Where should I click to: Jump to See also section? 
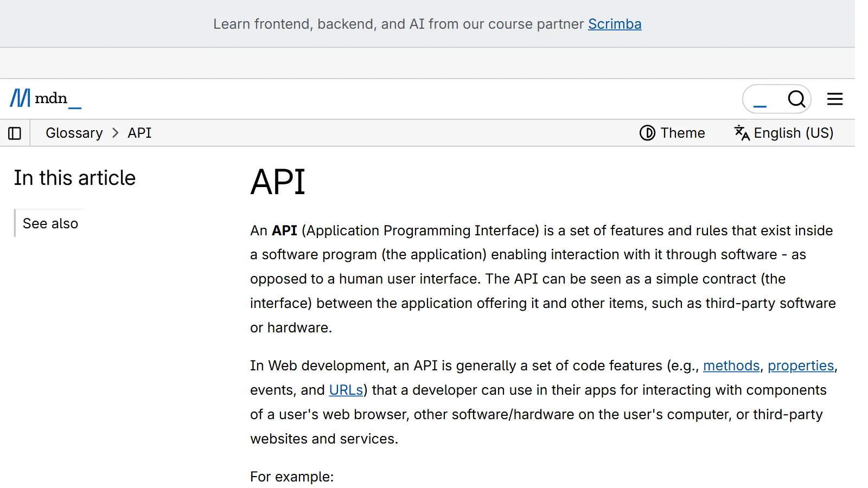[50, 223]
